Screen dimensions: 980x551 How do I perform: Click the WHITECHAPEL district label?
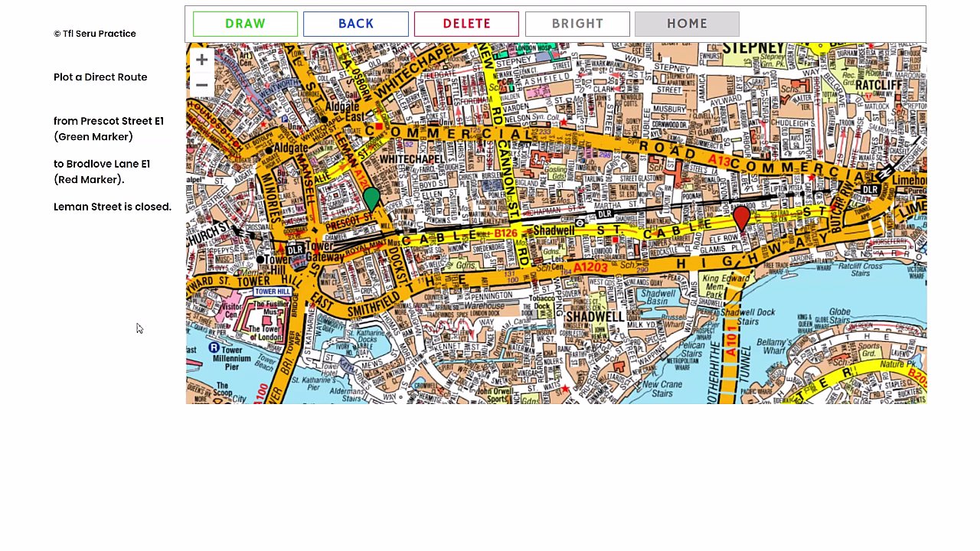pyautogui.click(x=412, y=159)
